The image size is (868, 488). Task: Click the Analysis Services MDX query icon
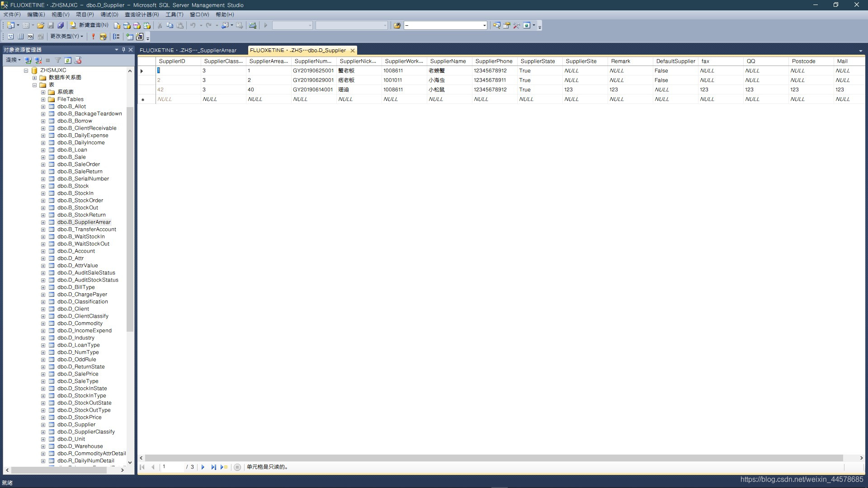click(127, 25)
